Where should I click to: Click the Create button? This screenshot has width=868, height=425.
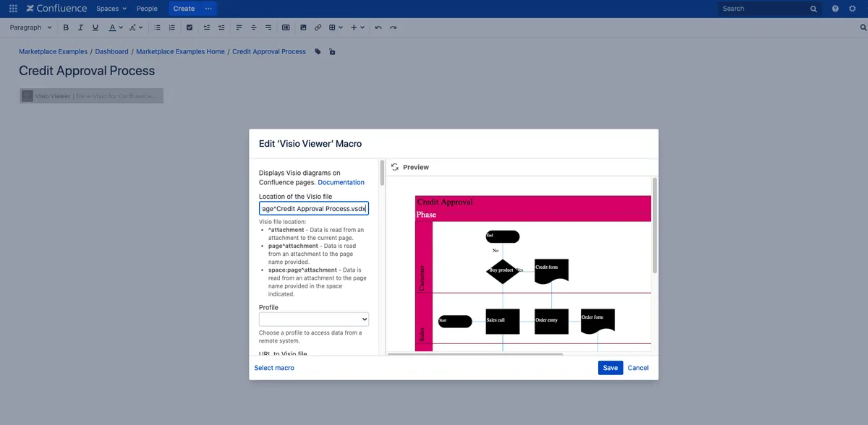[184, 9]
